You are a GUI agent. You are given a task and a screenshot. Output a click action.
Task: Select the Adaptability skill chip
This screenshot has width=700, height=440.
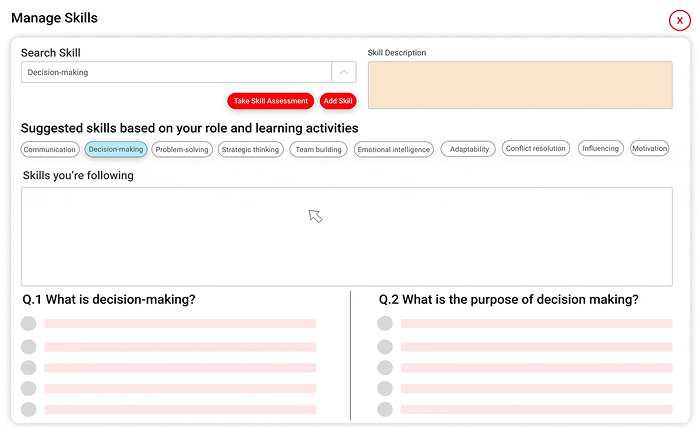coord(469,149)
